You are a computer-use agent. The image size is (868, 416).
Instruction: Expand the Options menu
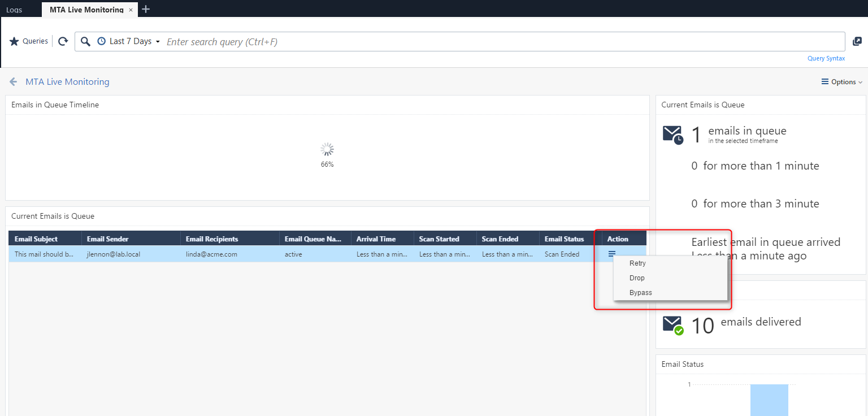coord(842,82)
